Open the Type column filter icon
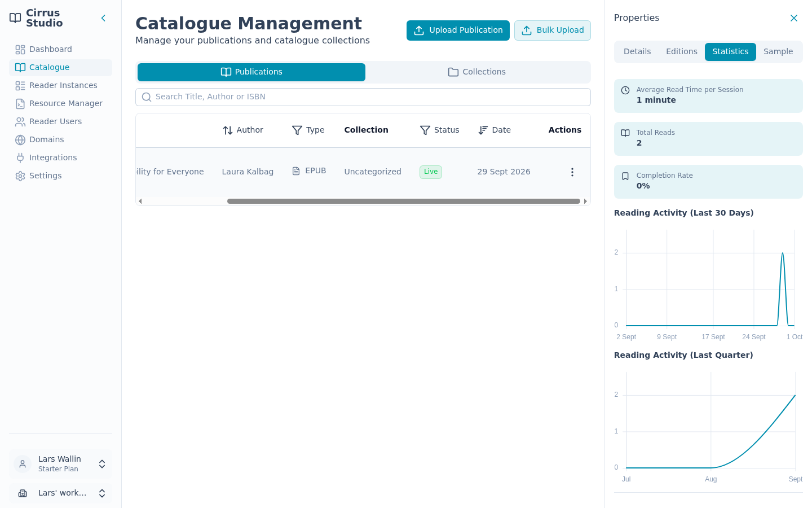The height and width of the screenshot is (508, 812). (297, 130)
